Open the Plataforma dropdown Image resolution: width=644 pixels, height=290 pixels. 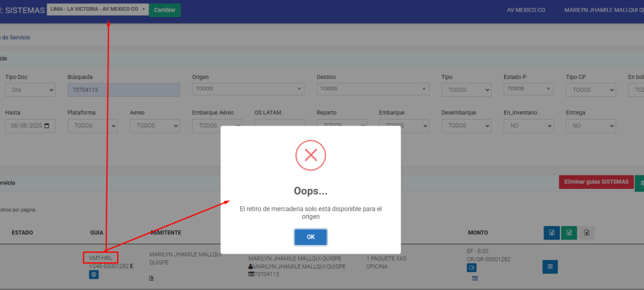point(92,125)
